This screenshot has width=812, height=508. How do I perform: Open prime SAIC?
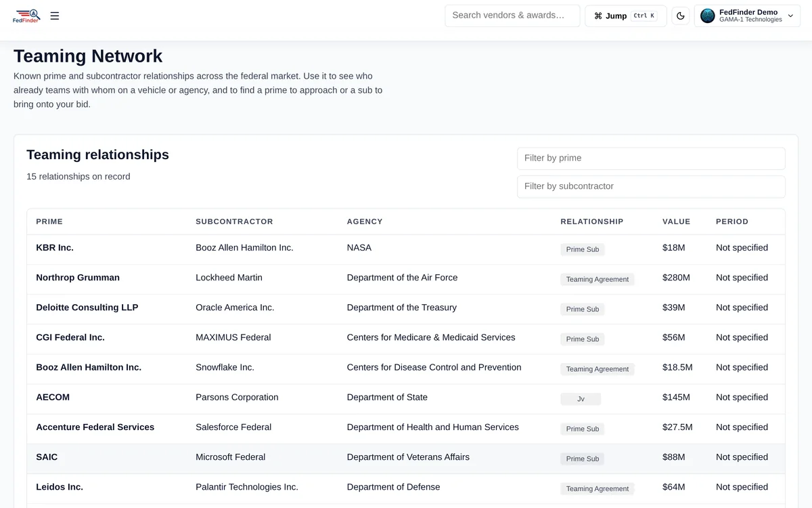coord(47,457)
